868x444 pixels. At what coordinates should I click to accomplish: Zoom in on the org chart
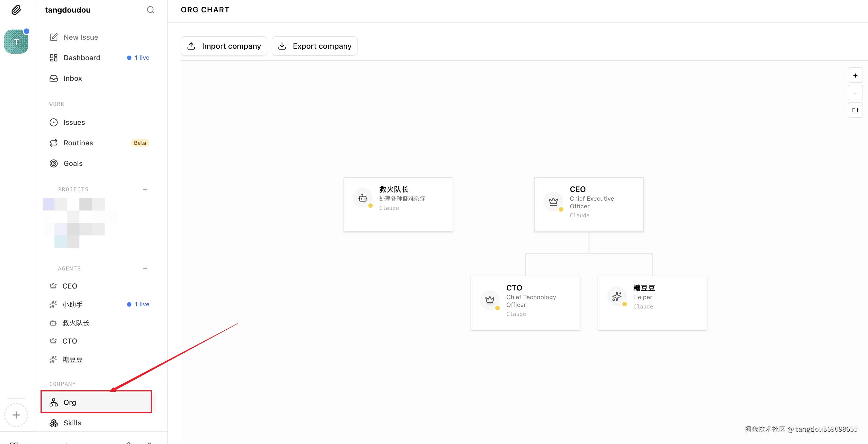[855, 76]
